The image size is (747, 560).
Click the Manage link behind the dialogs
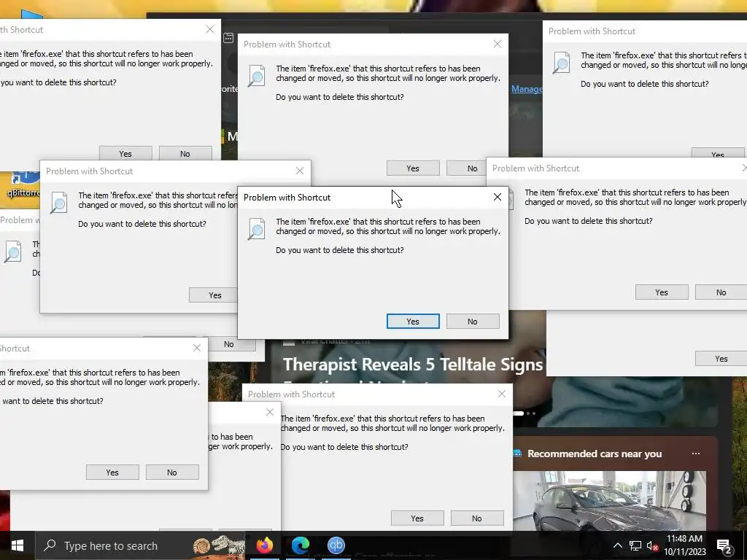pyautogui.click(x=527, y=89)
